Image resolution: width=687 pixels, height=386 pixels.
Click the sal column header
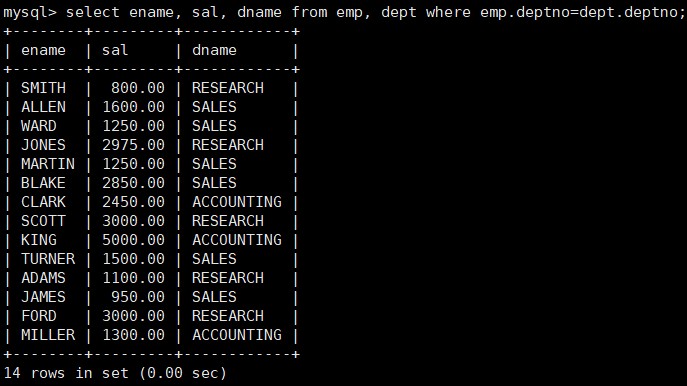pyautogui.click(x=115, y=50)
